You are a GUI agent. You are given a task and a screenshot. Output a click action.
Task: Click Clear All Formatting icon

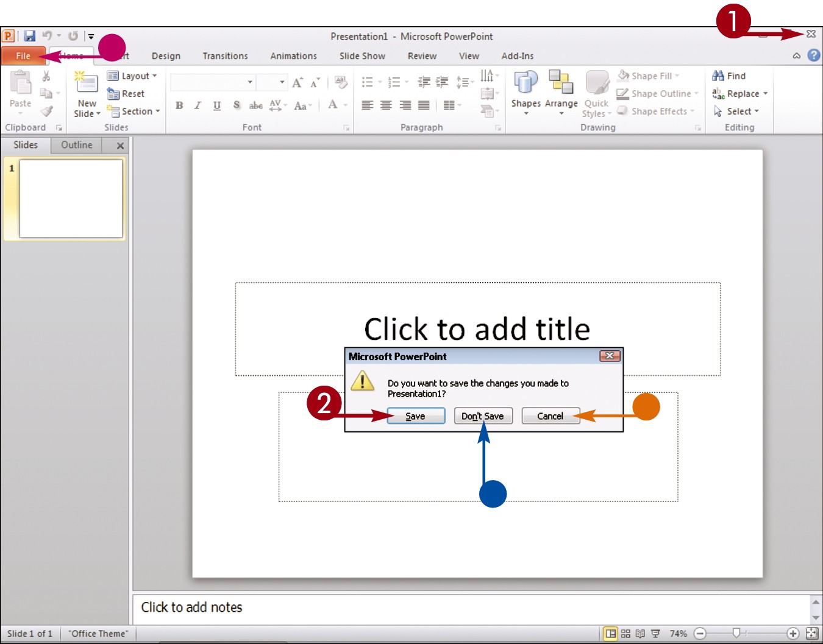click(341, 82)
